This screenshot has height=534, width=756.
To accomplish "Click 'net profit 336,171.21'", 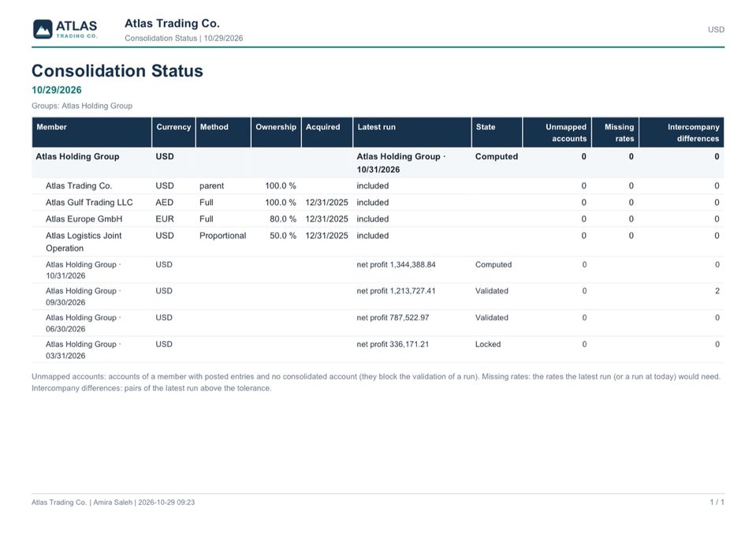I will tap(393, 344).
